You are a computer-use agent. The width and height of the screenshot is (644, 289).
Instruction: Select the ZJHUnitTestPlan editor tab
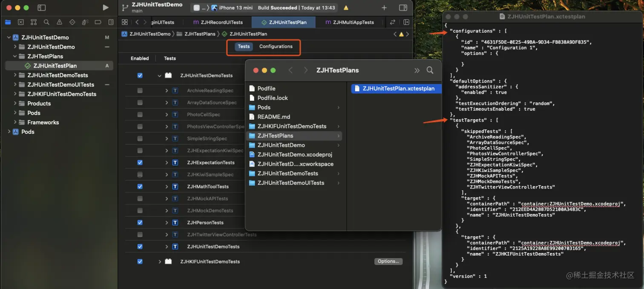pos(284,22)
